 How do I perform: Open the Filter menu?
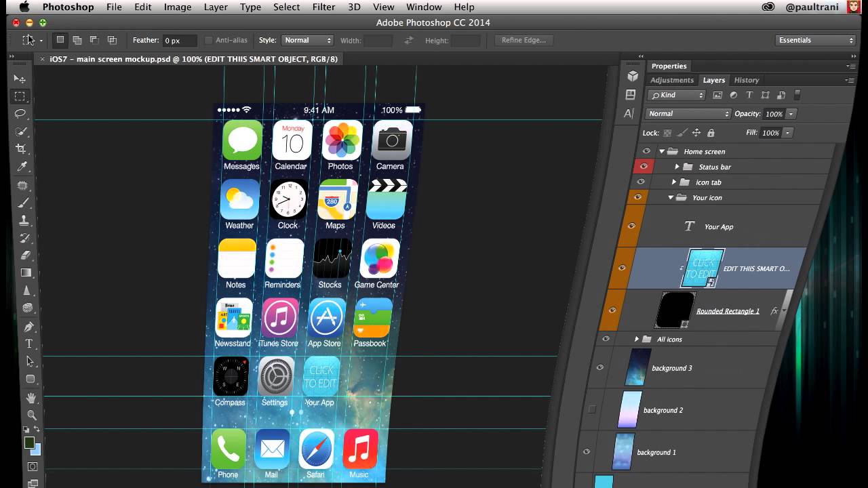pos(323,7)
